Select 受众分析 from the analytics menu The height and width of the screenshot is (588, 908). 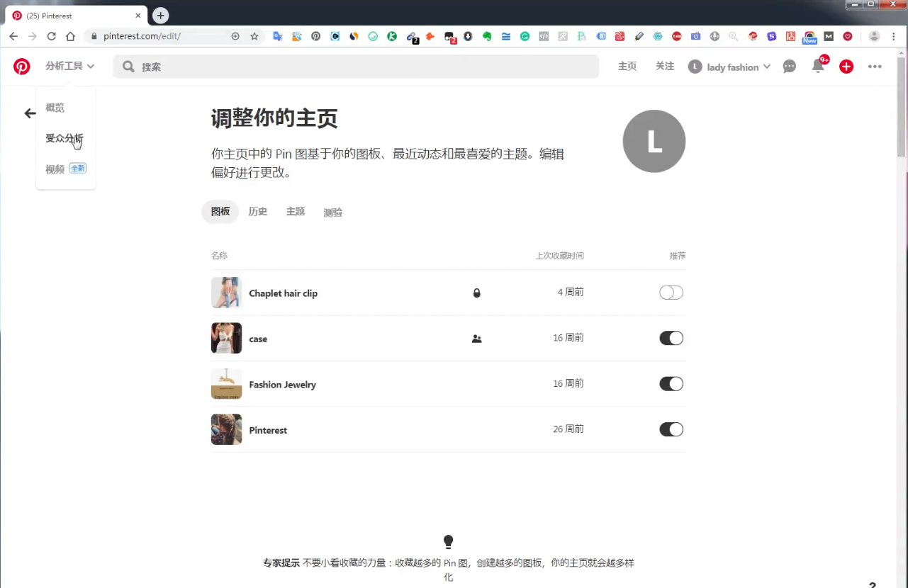coord(65,138)
